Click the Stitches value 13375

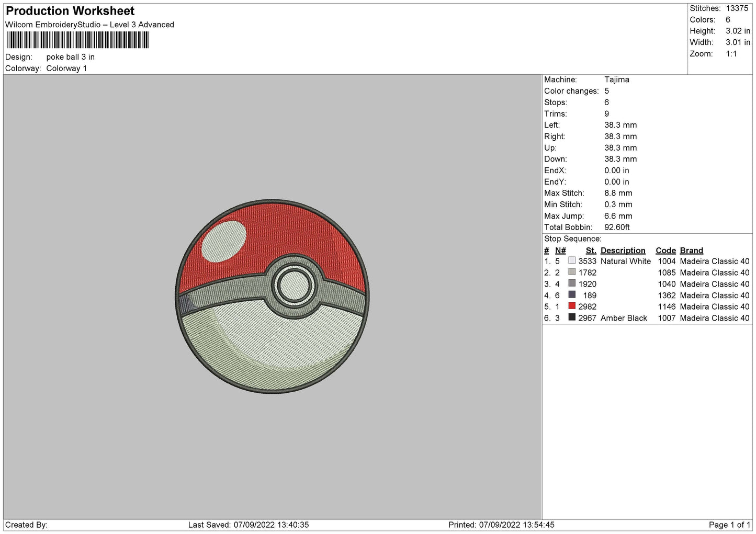pos(737,8)
